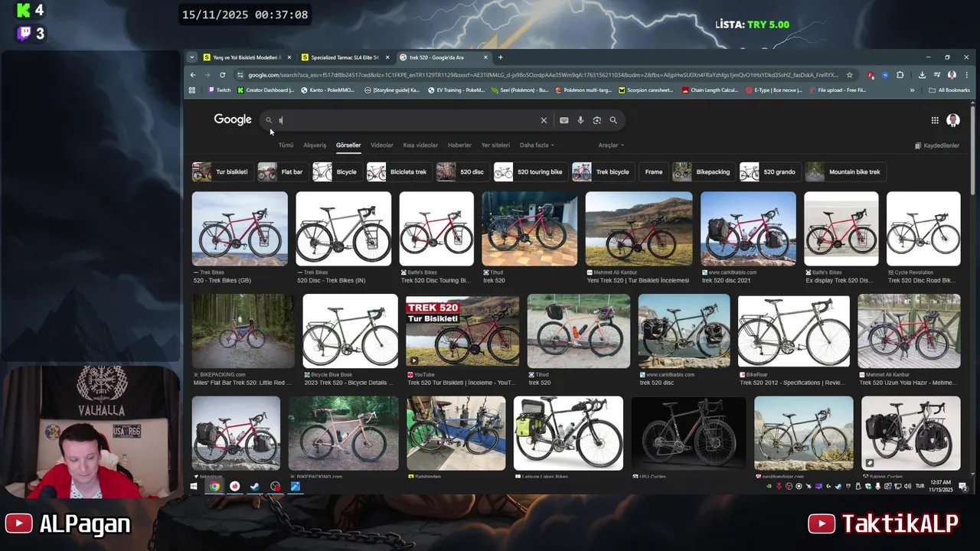Open the 'Haberler' results tab
The width and height of the screenshot is (980, 551).
459,145
